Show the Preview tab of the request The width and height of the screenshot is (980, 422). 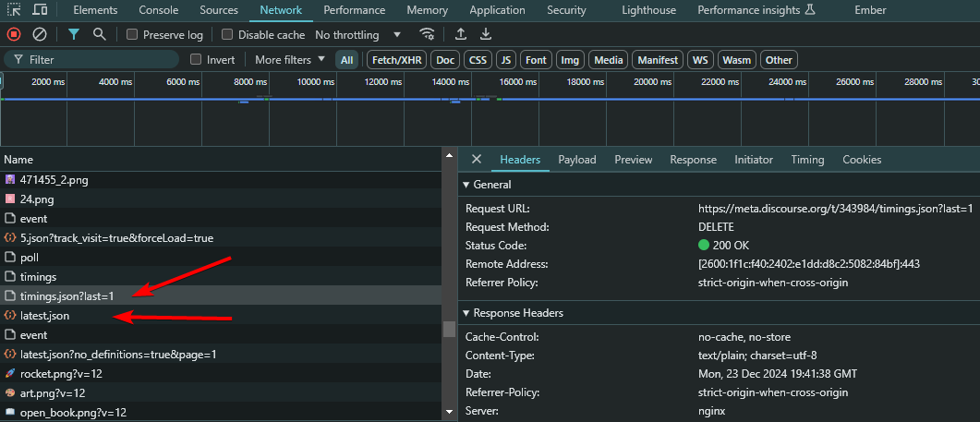633,160
